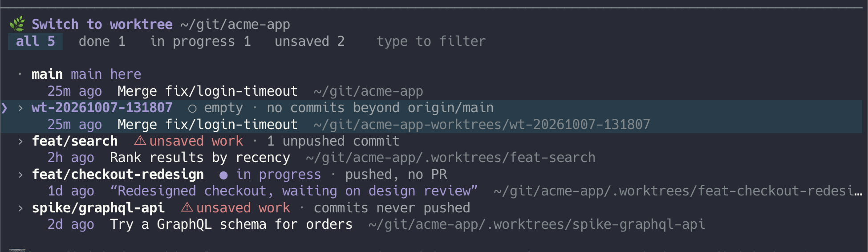The width and height of the screenshot is (868, 252).
Task: Click the warning icon on feat/search
Action: (140, 141)
